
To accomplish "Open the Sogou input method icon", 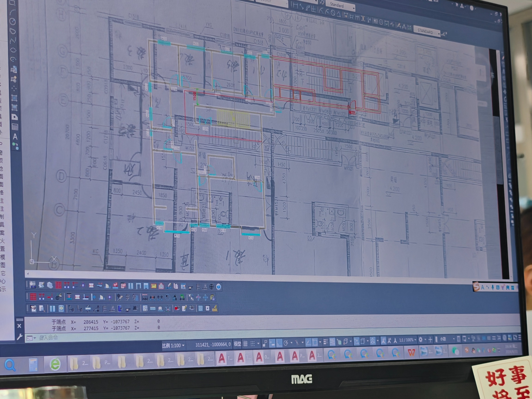I will tap(476, 287).
